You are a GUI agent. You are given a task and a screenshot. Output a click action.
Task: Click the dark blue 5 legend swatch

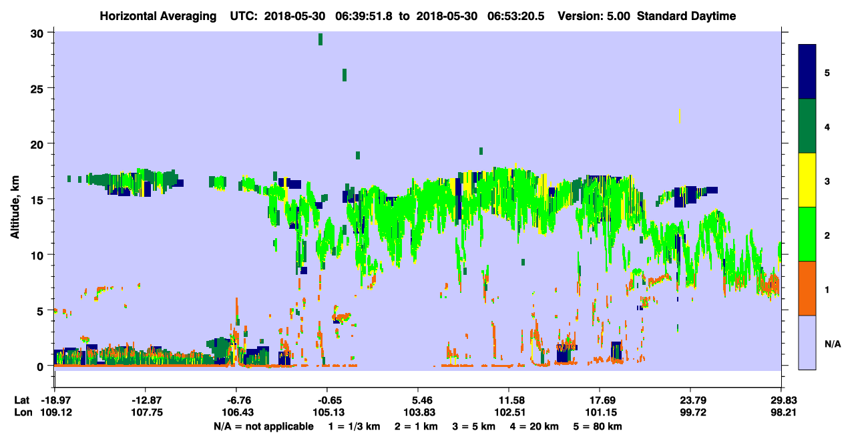807,72
